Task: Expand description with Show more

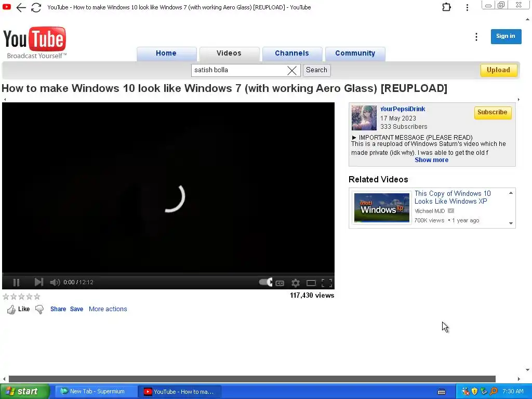Action: coord(432,160)
